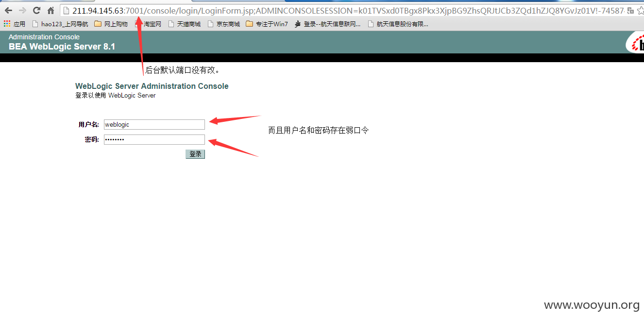The height and width of the screenshot is (319, 644).
Task: Open the 航天信息股份有限 bookmark
Action: point(398,24)
